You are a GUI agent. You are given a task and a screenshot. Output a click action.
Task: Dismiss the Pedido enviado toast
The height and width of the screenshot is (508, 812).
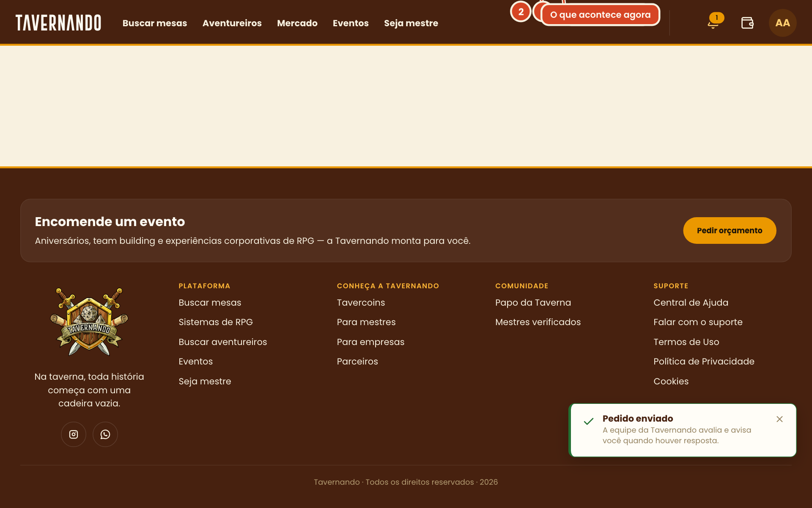[779, 419]
